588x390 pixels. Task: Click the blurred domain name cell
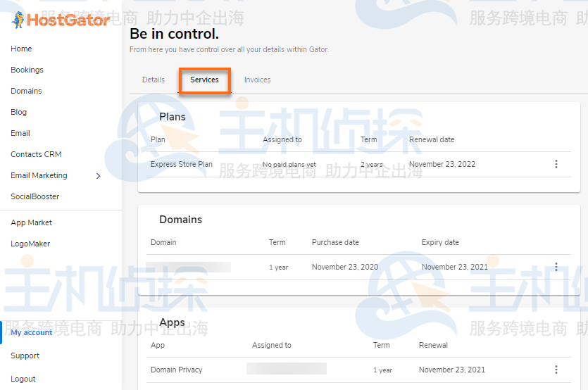(x=188, y=267)
